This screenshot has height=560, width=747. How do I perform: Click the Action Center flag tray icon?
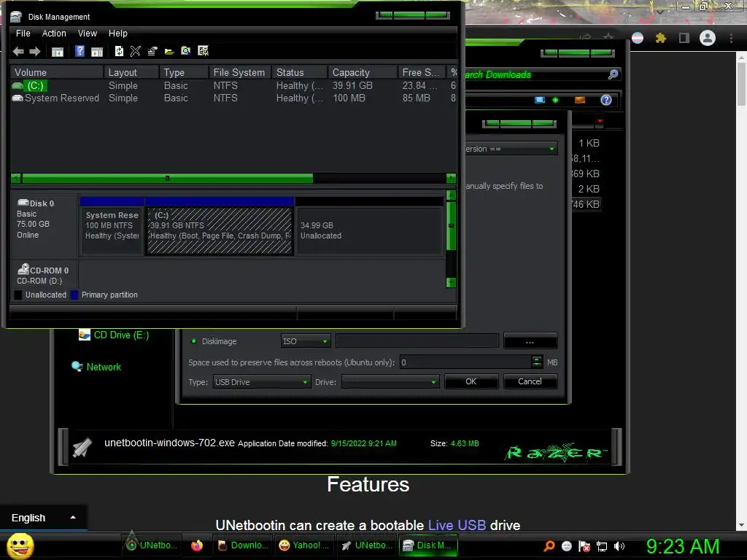tap(584, 546)
